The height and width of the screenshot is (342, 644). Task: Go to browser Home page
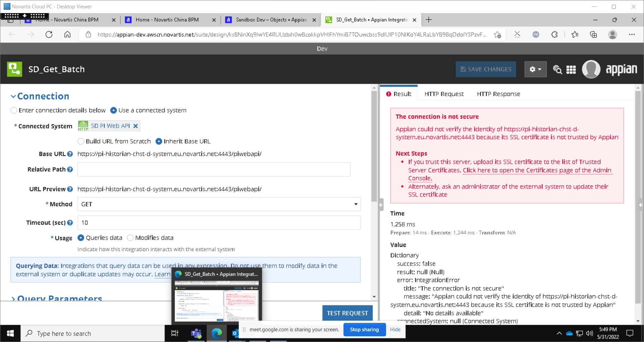67,34
